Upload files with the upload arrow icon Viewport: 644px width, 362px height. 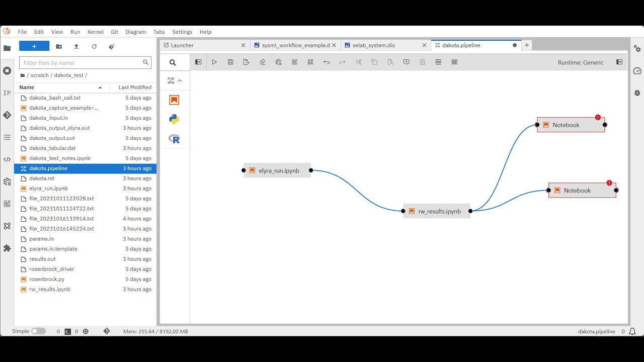click(x=76, y=46)
